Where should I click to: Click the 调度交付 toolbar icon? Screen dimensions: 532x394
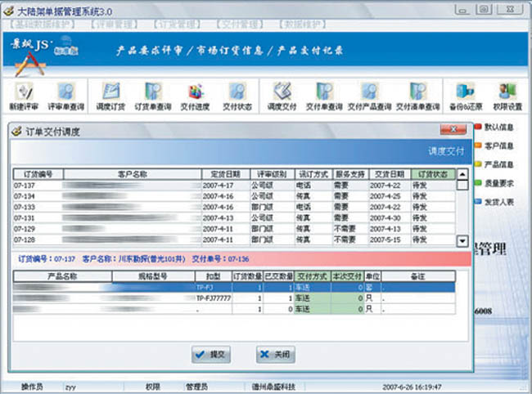pos(281,96)
